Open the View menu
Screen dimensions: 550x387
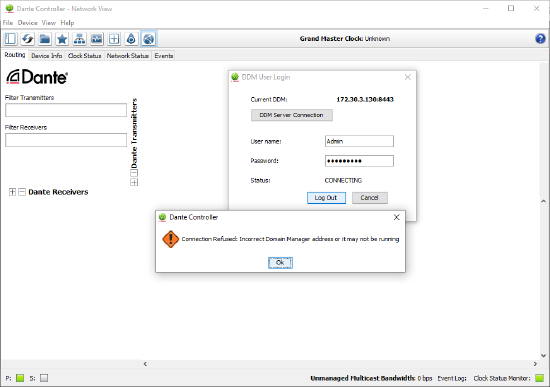[49, 23]
